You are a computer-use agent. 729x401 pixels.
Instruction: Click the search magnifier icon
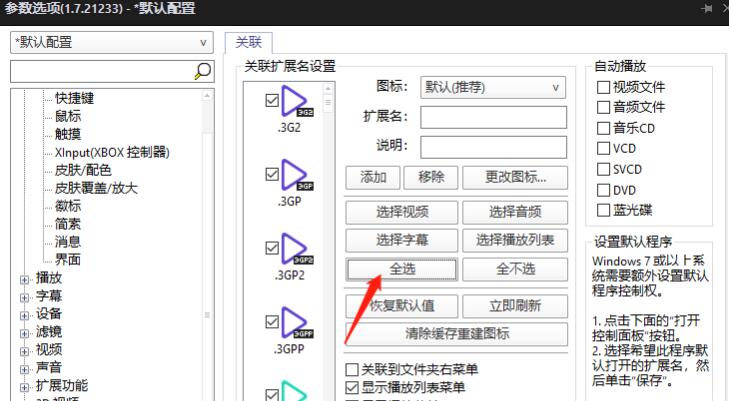coord(202,71)
